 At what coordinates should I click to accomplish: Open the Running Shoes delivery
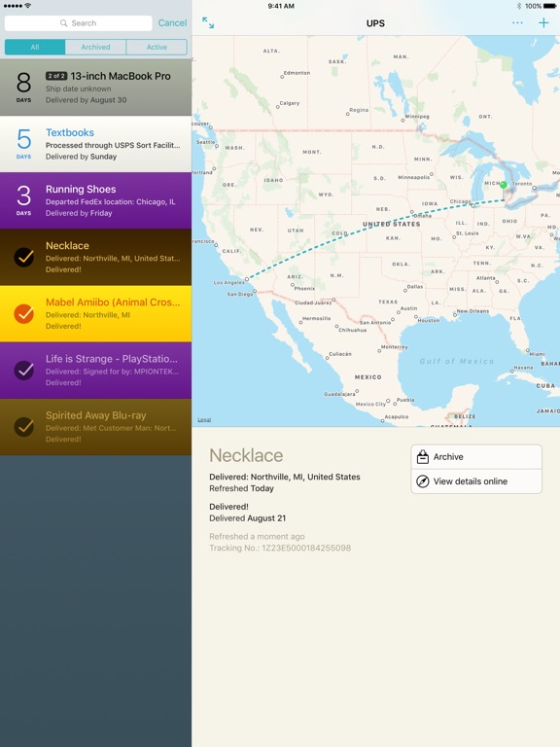coord(95,200)
